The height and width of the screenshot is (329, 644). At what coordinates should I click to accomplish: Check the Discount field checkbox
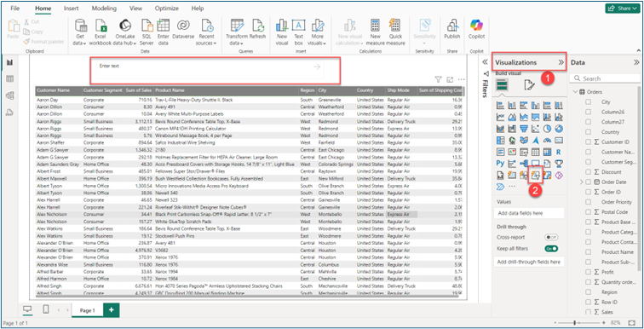tap(588, 171)
